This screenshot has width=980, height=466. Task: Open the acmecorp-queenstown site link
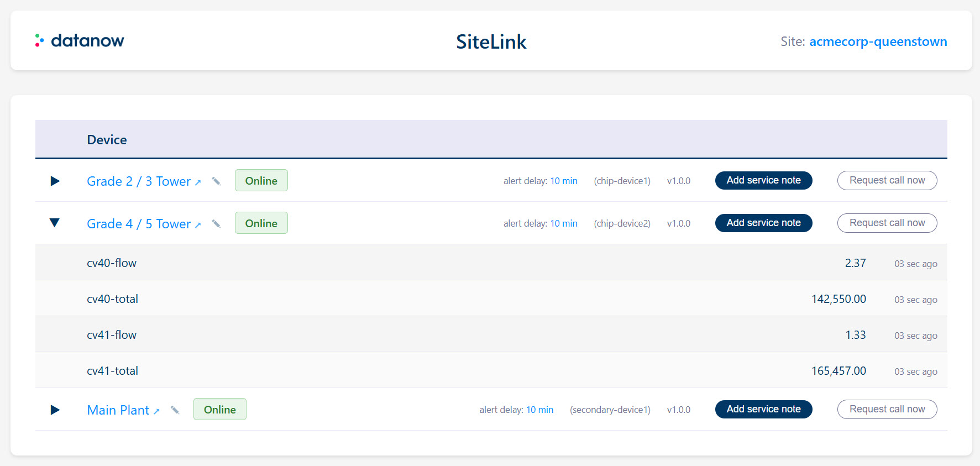pyautogui.click(x=878, y=41)
